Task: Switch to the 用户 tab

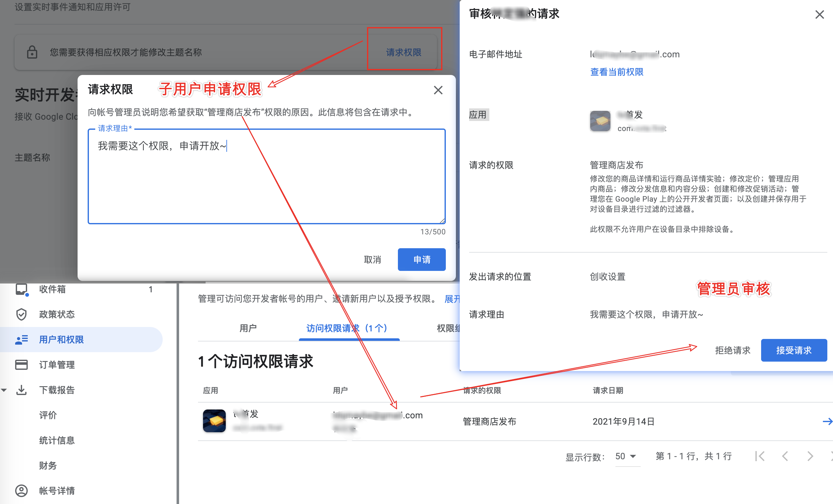Action: pyautogui.click(x=248, y=328)
